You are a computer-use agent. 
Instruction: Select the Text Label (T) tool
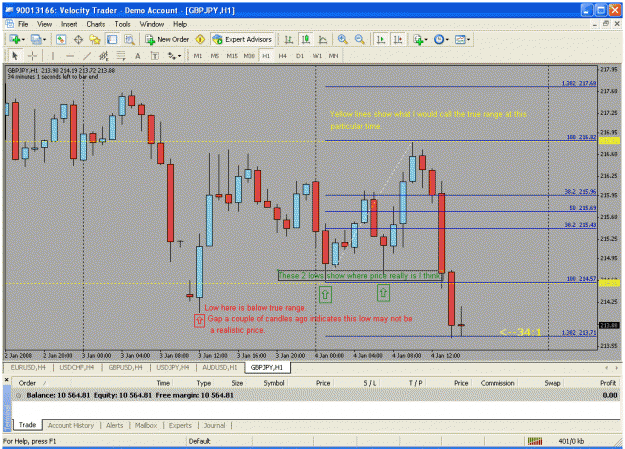coord(155,56)
